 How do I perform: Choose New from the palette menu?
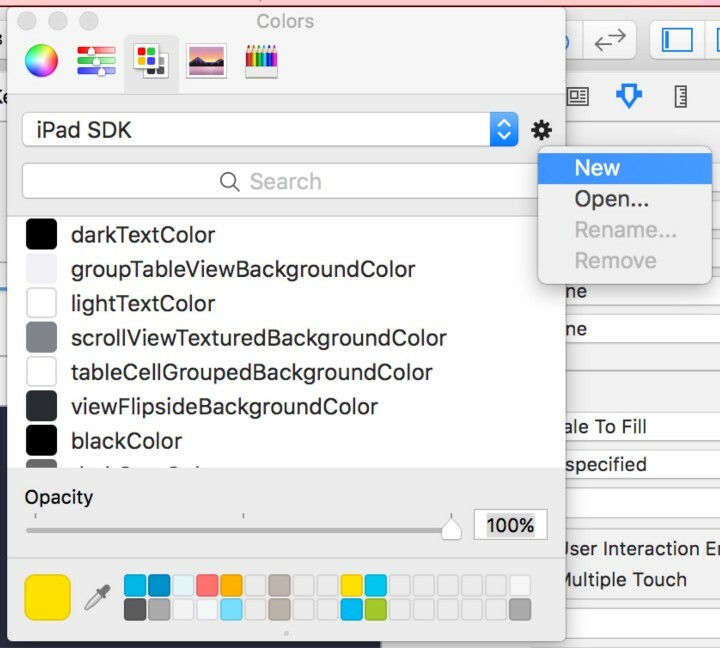597,168
